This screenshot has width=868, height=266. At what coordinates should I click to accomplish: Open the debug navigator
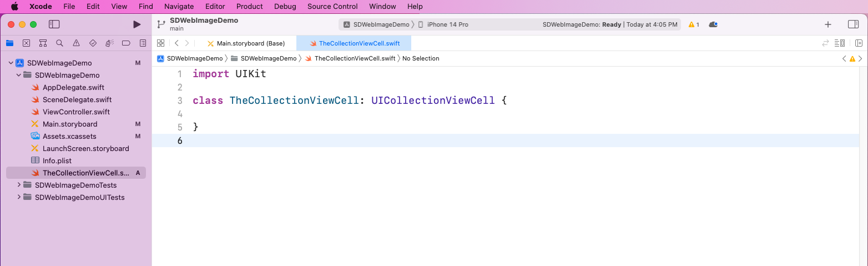tap(109, 43)
